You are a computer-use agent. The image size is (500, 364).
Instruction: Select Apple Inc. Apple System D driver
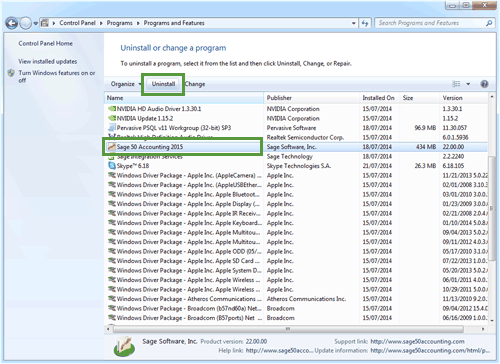[x=189, y=270]
